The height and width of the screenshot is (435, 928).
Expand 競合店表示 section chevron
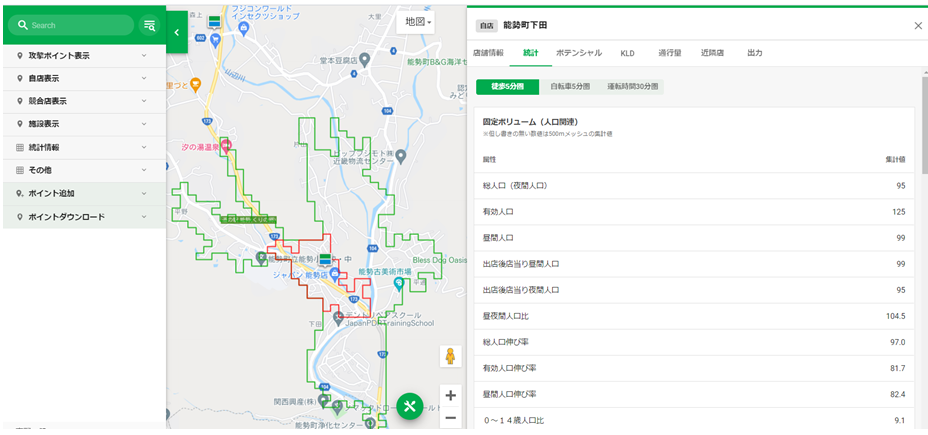click(x=144, y=101)
